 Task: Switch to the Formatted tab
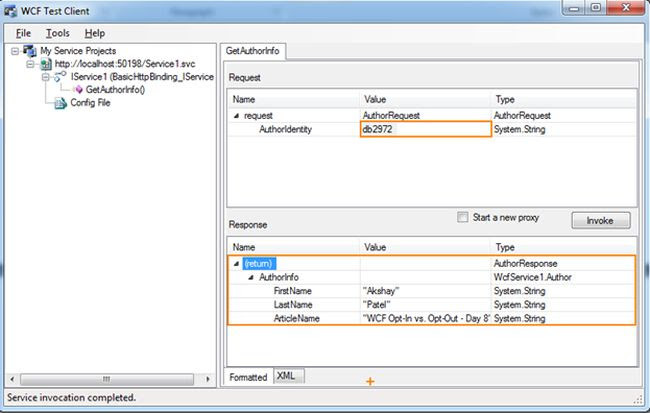[x=248, y=377]
